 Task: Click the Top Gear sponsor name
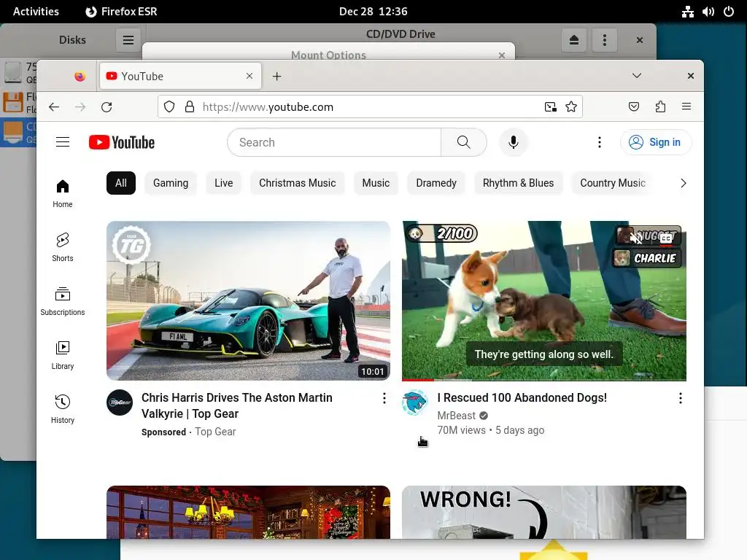coord(215,432)
